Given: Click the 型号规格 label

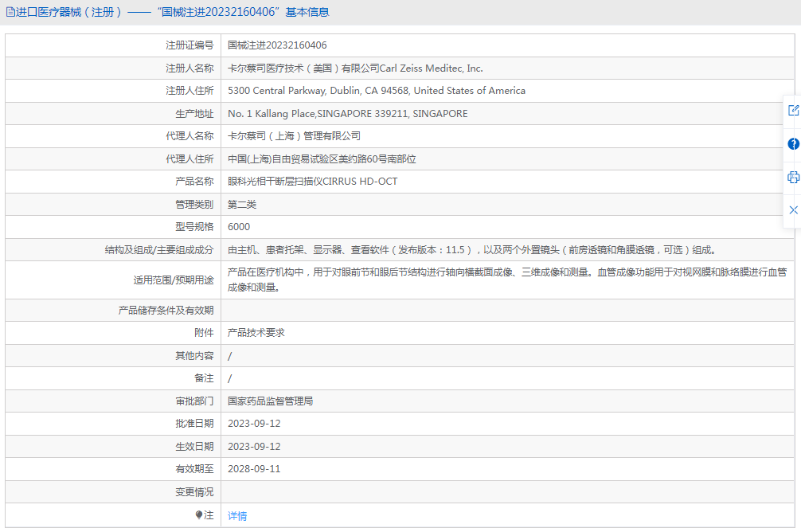Looking at the screenshot, I should tap(194, 227).
